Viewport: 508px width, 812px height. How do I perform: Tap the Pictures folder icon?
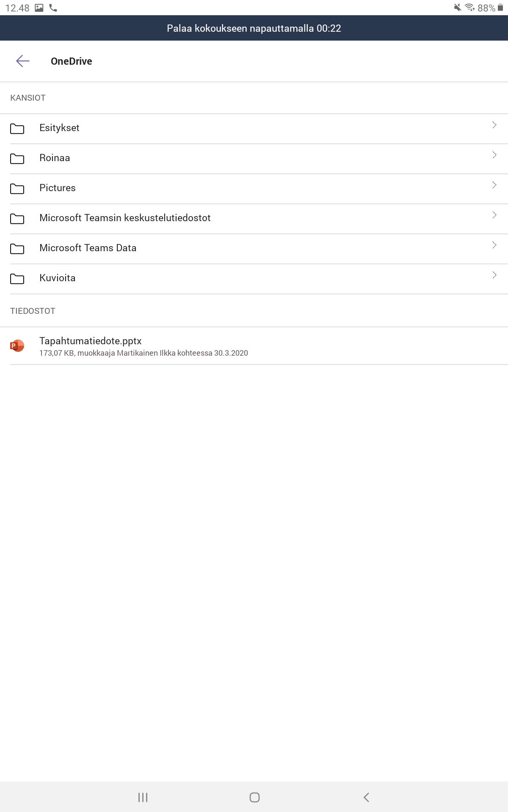tap(17, 189)
